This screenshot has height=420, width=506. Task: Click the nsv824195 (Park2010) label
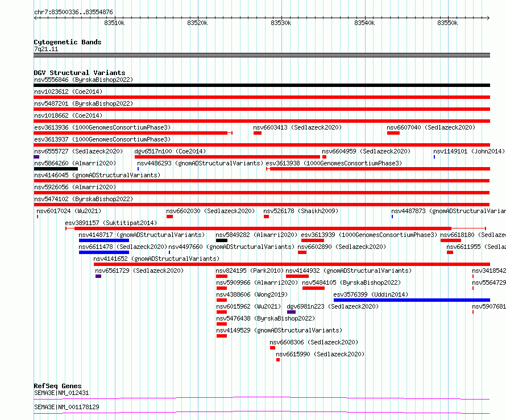[250, 271]
